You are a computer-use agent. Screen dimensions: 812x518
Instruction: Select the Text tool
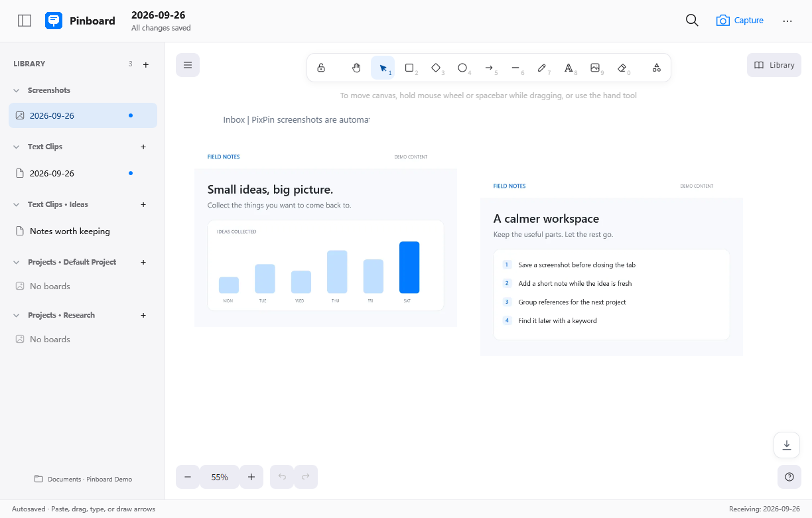pos(569,68)
